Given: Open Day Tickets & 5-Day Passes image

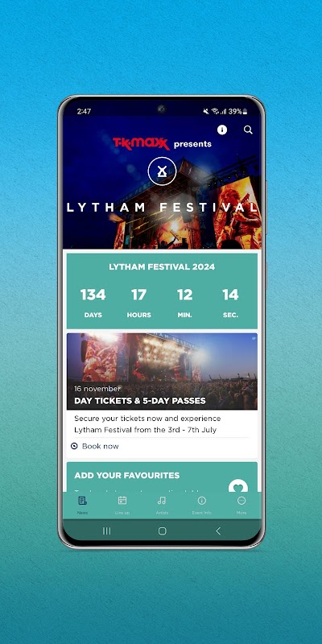Looking at the screenshot, I should tap(163, 371).
